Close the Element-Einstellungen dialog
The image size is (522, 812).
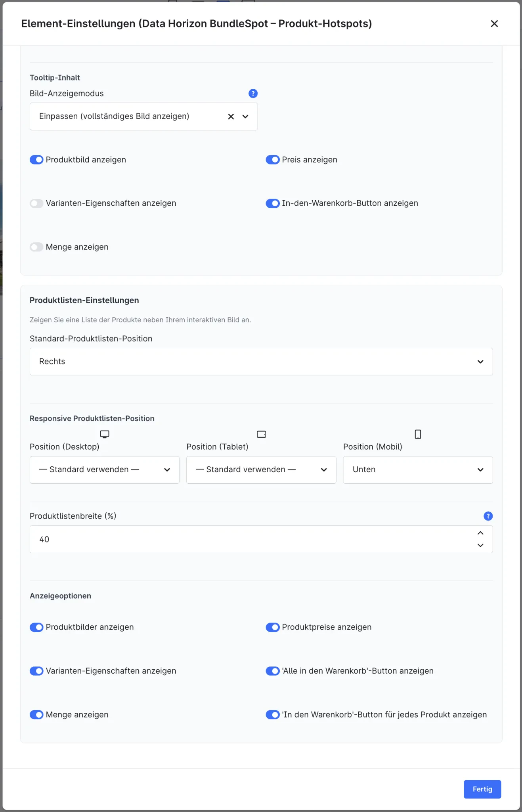pos(494,24)
